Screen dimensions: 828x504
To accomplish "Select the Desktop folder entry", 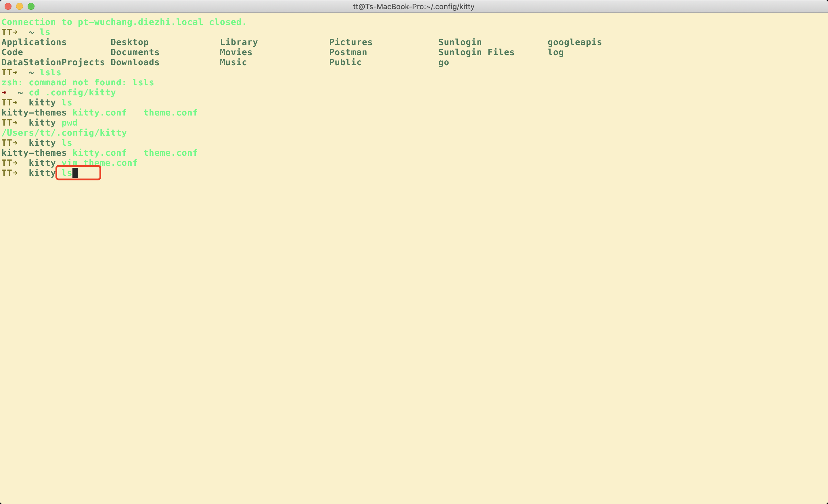I will click(x=130, y=42).
